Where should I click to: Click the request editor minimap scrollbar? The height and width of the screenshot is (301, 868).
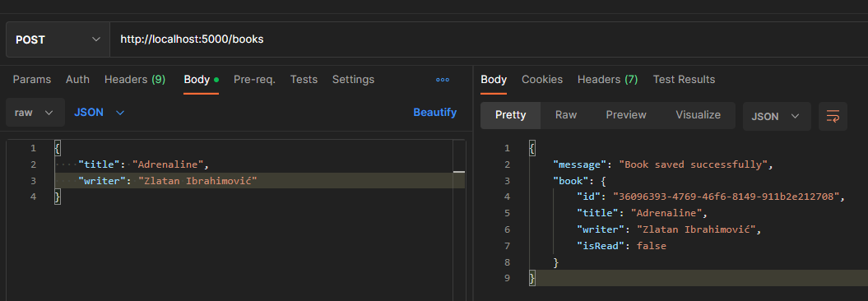(x=459, y=220)
